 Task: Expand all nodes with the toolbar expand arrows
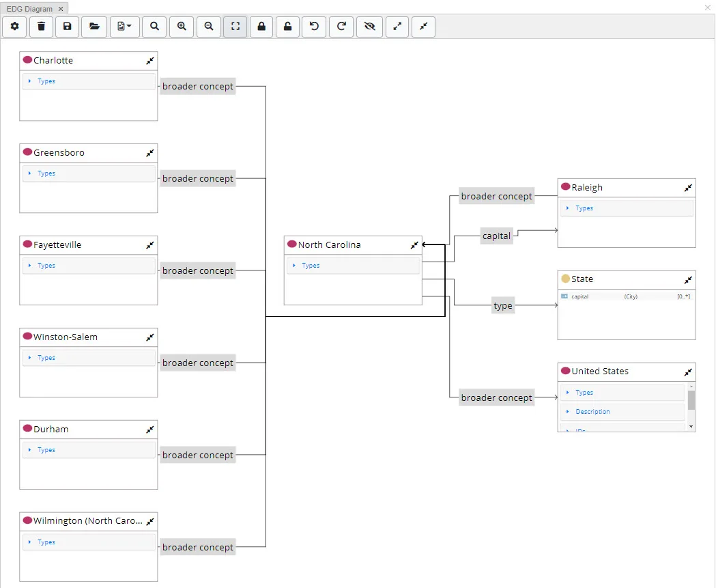[x=397, y=27]
